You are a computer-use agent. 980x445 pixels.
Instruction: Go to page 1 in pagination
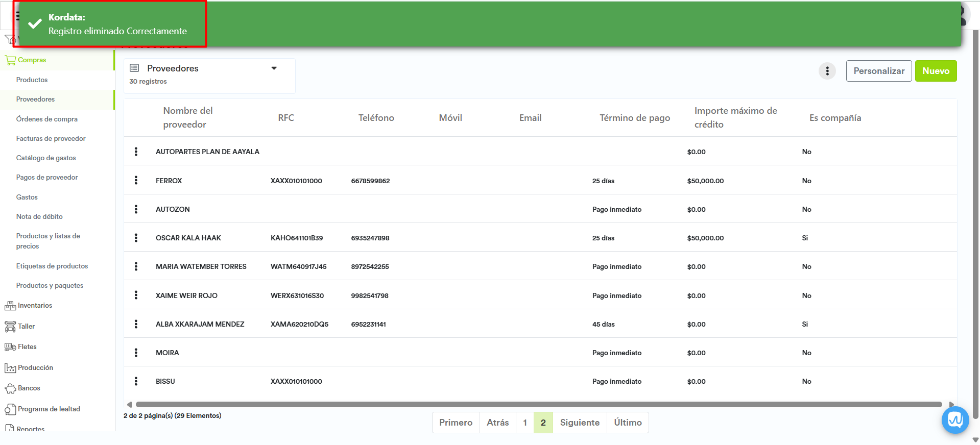pos(524,423)
